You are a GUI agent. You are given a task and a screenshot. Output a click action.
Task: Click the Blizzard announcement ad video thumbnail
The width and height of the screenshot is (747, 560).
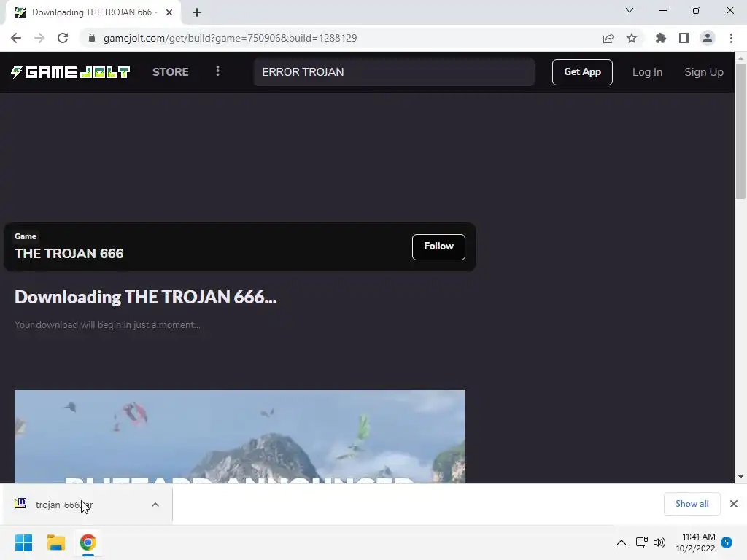[x=239, y=437]
